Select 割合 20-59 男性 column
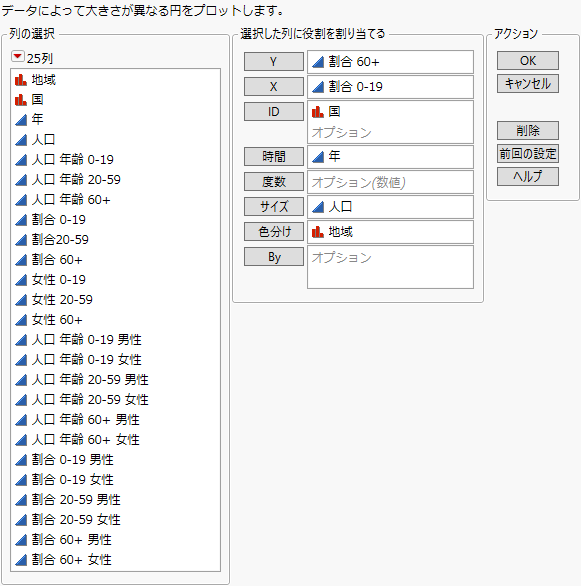This screenshot has height=586, width=581. tap(115, 500)
